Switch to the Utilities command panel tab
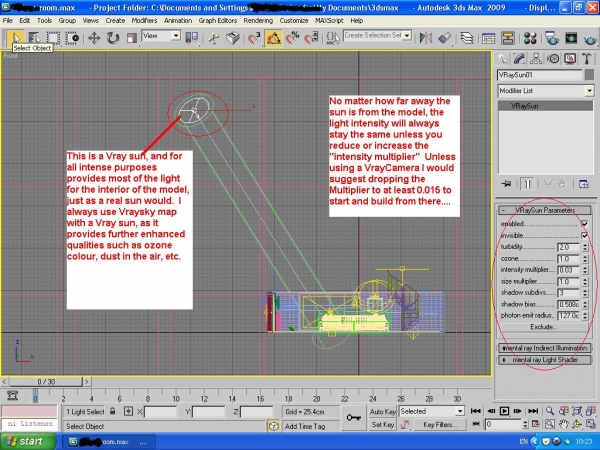 click(x=587, y=59)
